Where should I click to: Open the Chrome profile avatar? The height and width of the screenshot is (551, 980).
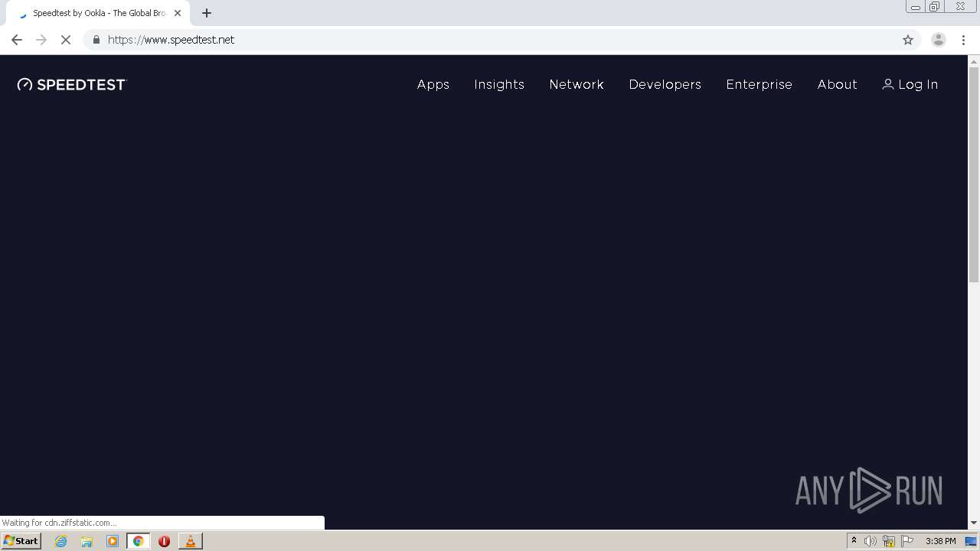[x=939, y=40]
